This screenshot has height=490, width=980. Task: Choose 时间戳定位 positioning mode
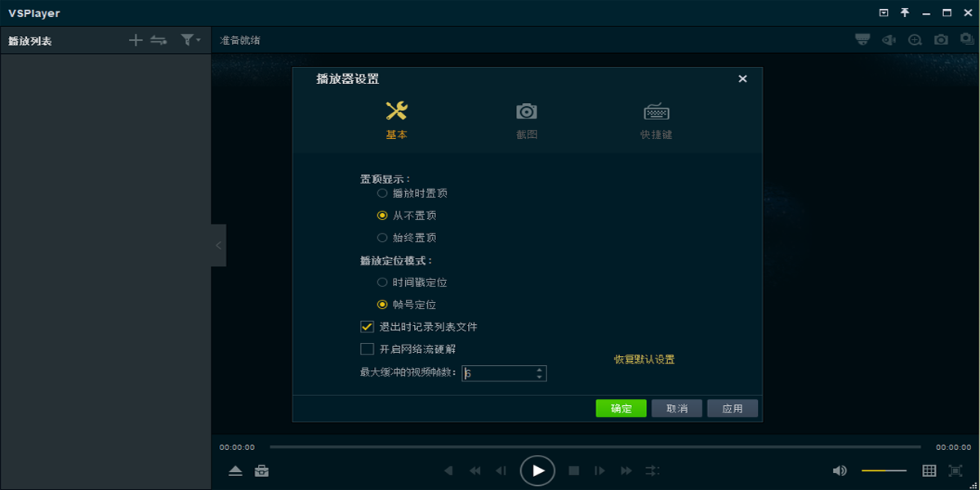point(382,283)
